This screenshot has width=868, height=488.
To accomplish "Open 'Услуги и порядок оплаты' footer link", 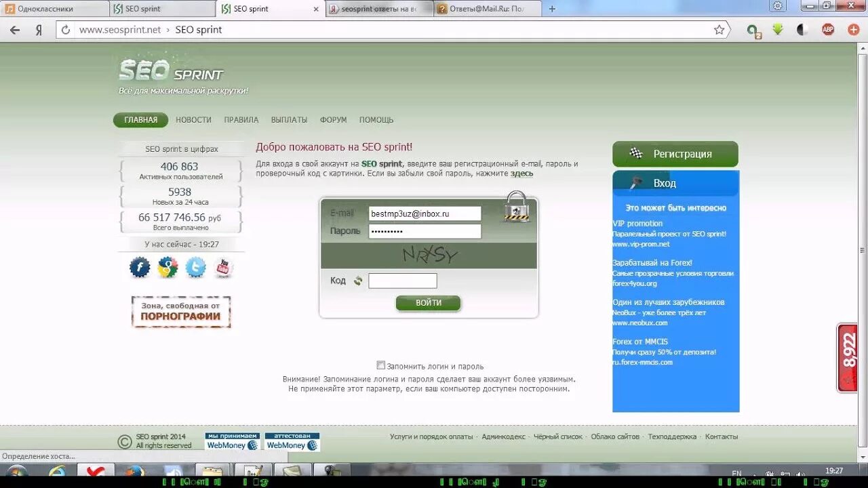I will [x=431, y=437].
